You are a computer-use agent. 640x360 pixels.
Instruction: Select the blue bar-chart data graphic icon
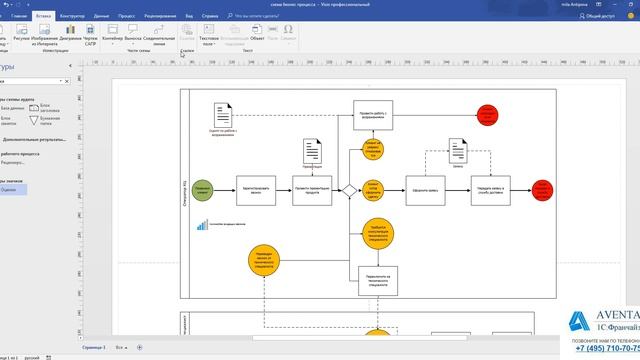point(202,224)
